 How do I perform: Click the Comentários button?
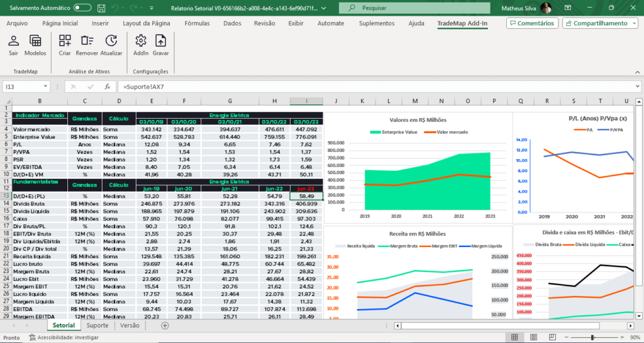[532, 23]
